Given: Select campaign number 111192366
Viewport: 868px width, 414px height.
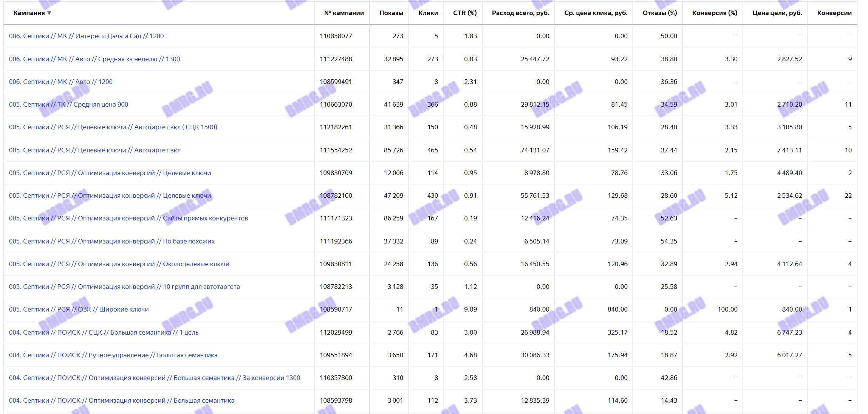Looking at the screenshot, I should coord(336,241).
